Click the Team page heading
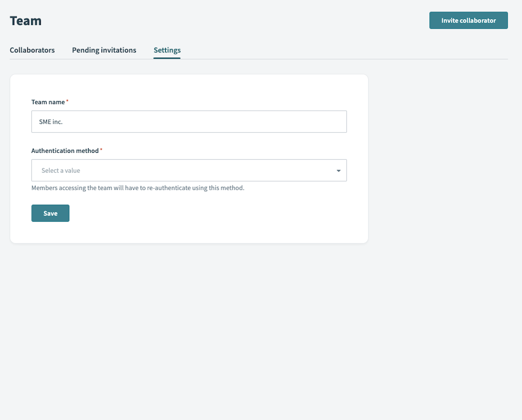This screenshot has height=420, width=522. tap(25, 21)
